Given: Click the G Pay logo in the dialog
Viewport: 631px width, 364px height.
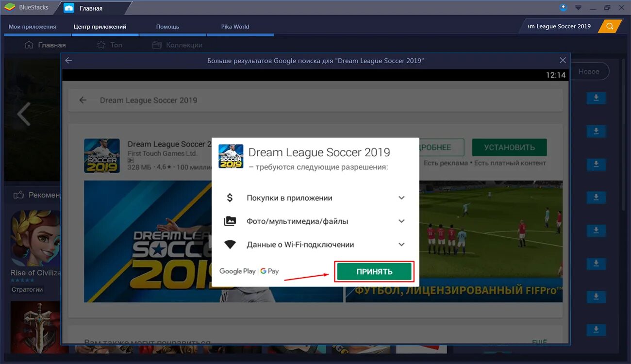Looking at the screenshot, I should point(270,271).
